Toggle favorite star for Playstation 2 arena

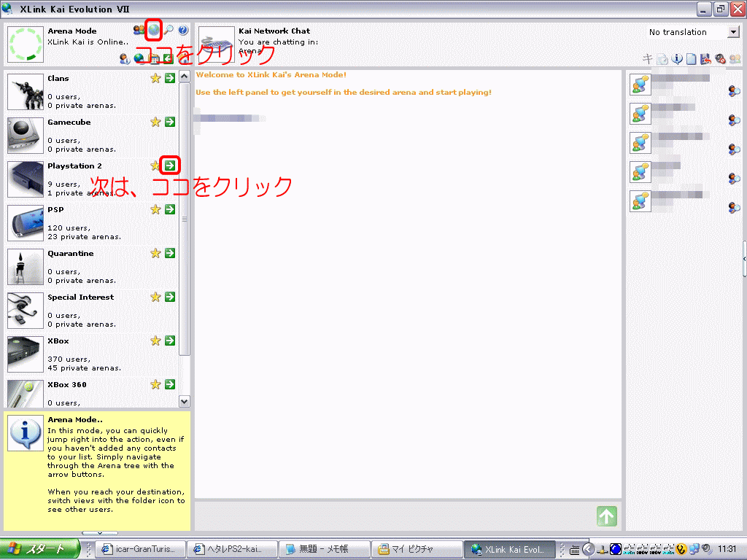(155, 166)
